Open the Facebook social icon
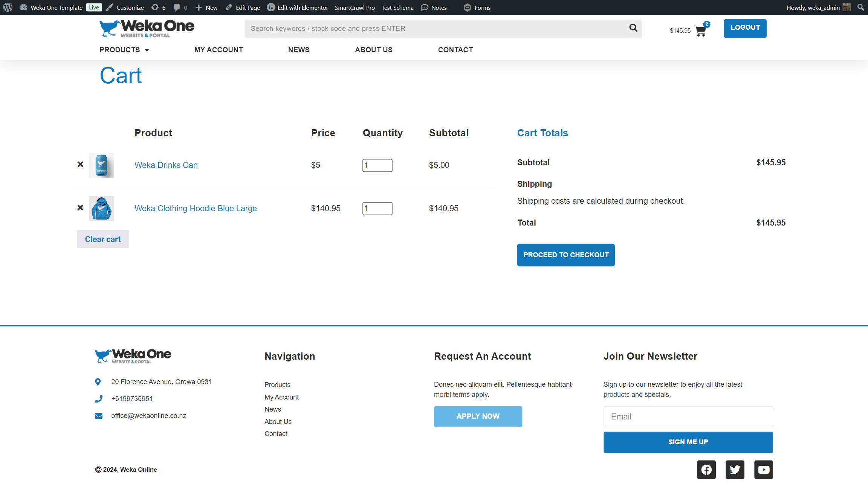Screen dimensions: 868x488 click(706, 470)
